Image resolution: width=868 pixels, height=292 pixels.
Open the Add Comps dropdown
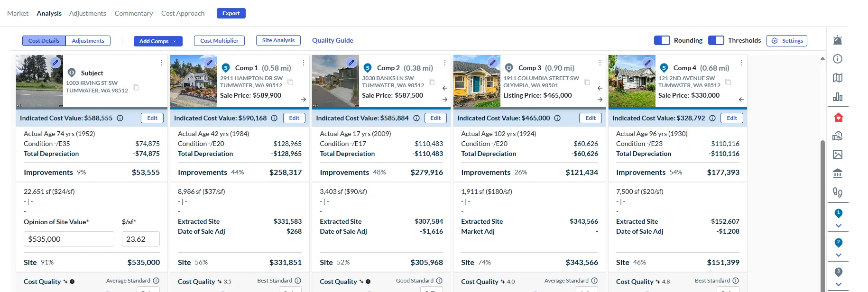158,41
